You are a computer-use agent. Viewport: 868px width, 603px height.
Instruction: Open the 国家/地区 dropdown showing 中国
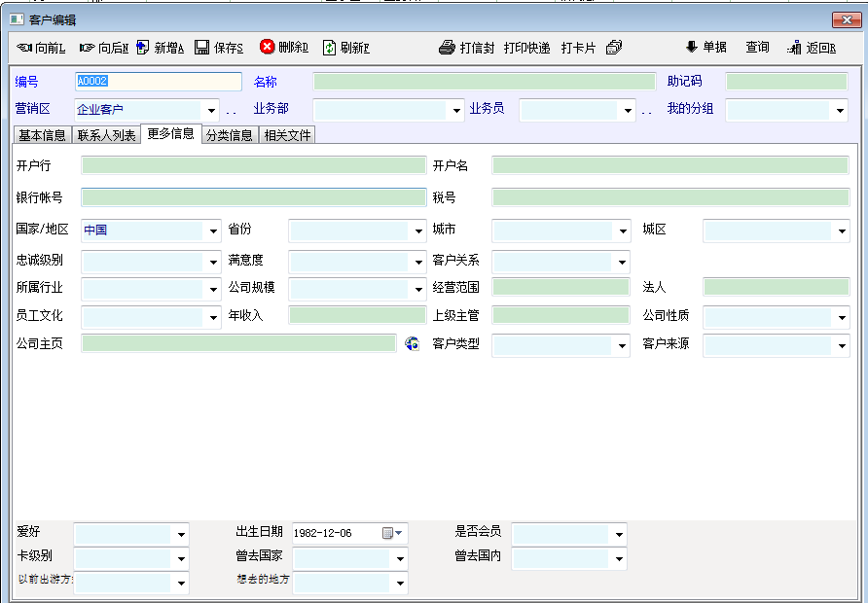[x=213, y=231]
